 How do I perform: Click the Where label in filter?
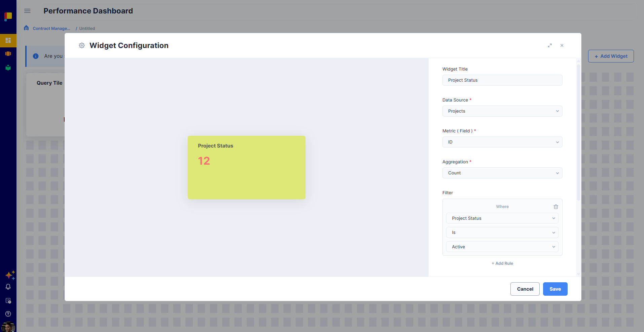tap(502, 207)
